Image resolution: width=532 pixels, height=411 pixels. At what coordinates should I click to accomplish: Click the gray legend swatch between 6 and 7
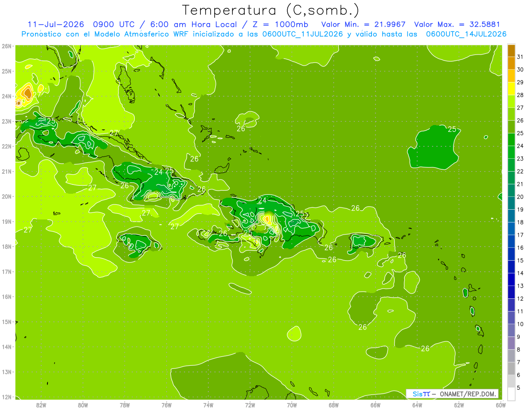[511, 368]
